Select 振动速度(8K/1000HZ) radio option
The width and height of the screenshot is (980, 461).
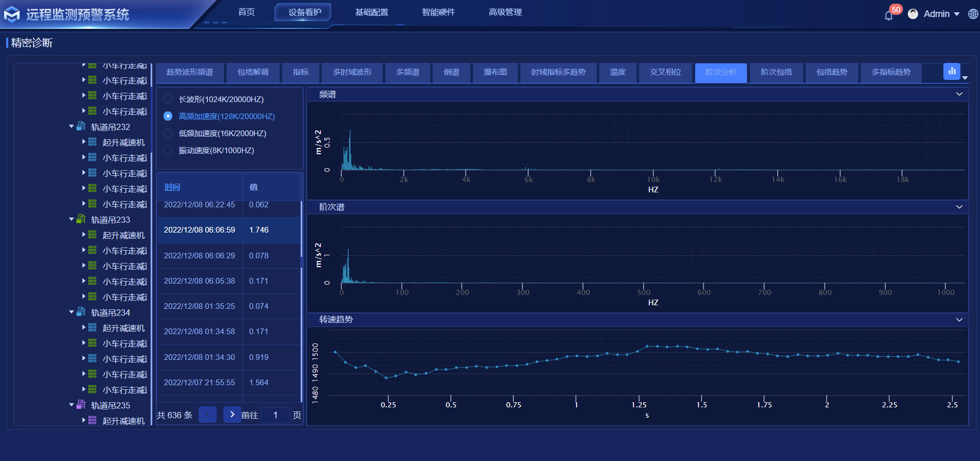168,150
